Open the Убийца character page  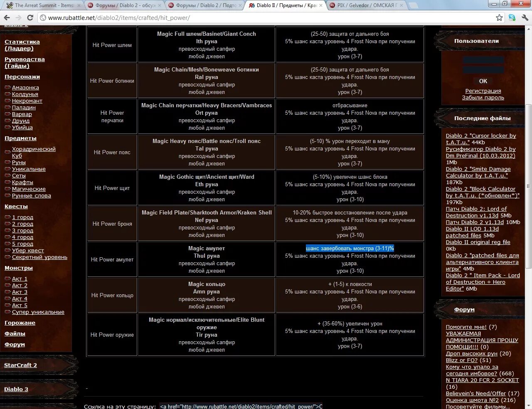[x=22, y=128]
